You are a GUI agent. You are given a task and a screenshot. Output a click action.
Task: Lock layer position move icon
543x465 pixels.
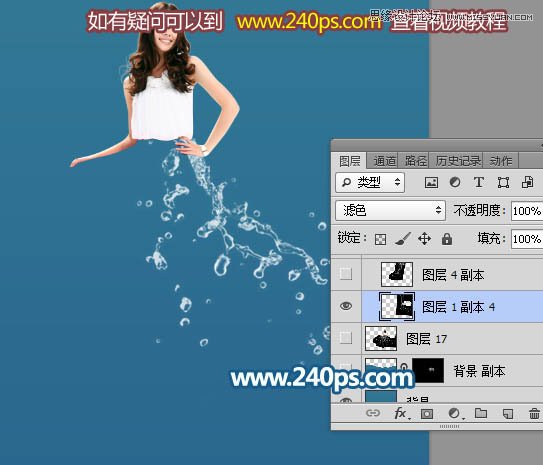[x=425, y=239]
